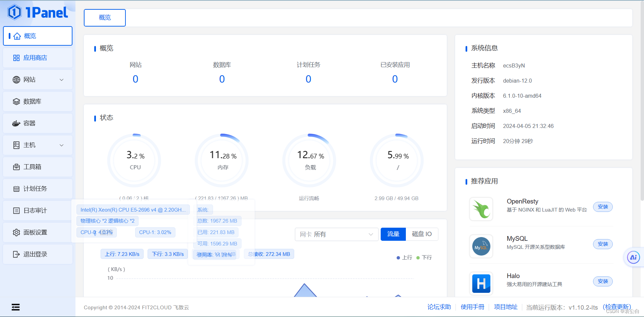Expand the 主机 submenu chevron
The height and width of the screenshot is (317, 644).
click(62, 145)
